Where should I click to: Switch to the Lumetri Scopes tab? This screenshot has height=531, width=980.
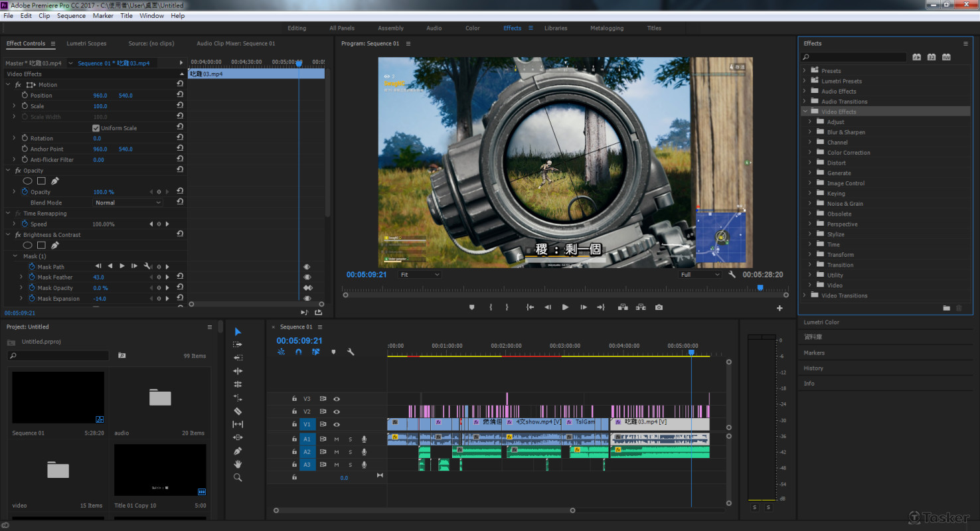click(x=86, y=44)
